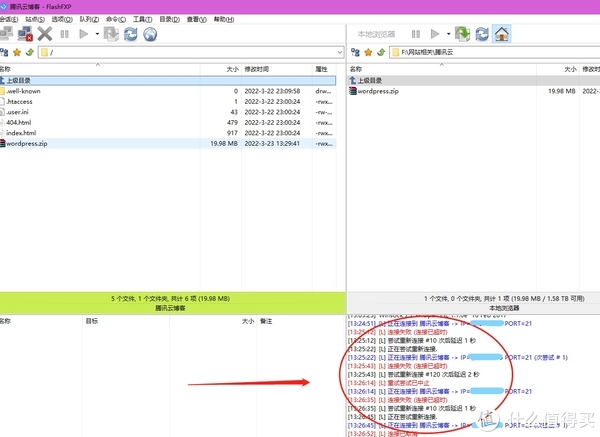Click the remote wordpress.zip archive icon
The image size is (600, 437).
coord(2,143)
